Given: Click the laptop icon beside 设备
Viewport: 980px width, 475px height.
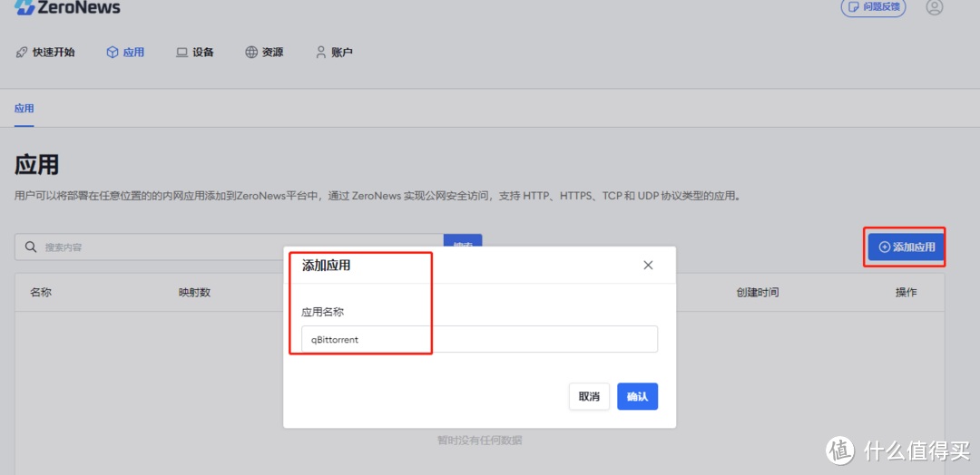Looking at the screenshot, I should coord(181,53).
